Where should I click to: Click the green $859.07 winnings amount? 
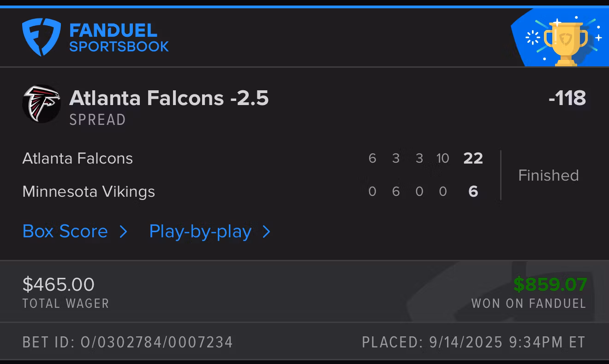(x=550, y=284)
